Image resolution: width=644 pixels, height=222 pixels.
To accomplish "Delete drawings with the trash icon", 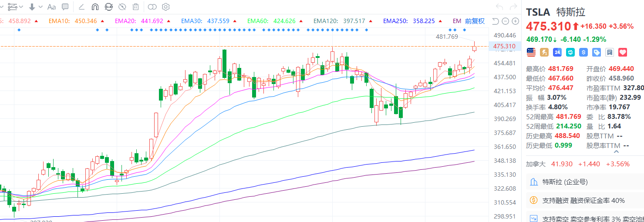I will point(136,7).
